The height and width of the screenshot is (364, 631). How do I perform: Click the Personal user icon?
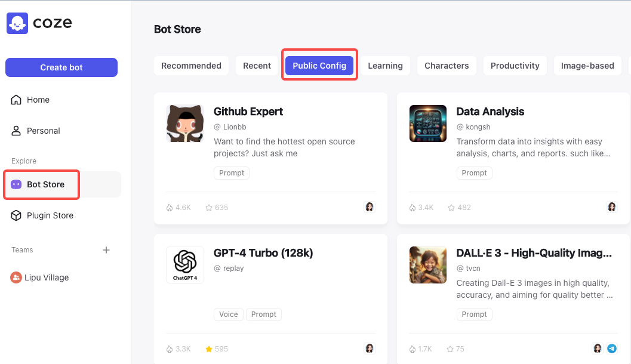pyautogui.click(x=16, y=131)
